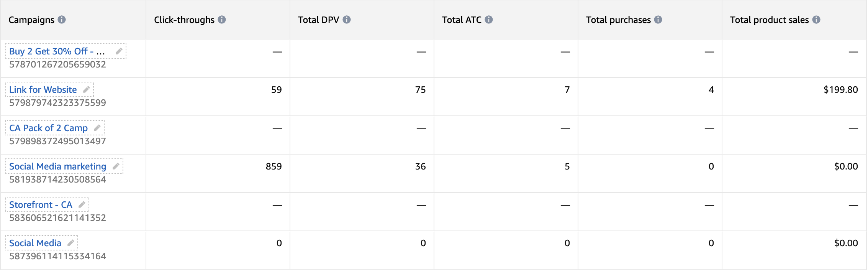Click the Total purchases info icon
The image size is (868, 270).
(x=658, y=20)
